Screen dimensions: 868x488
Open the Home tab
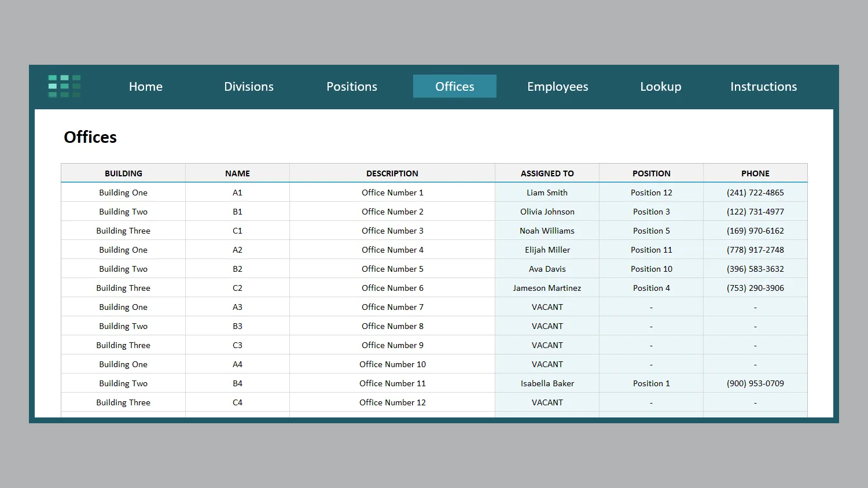(x=146, y=87)
